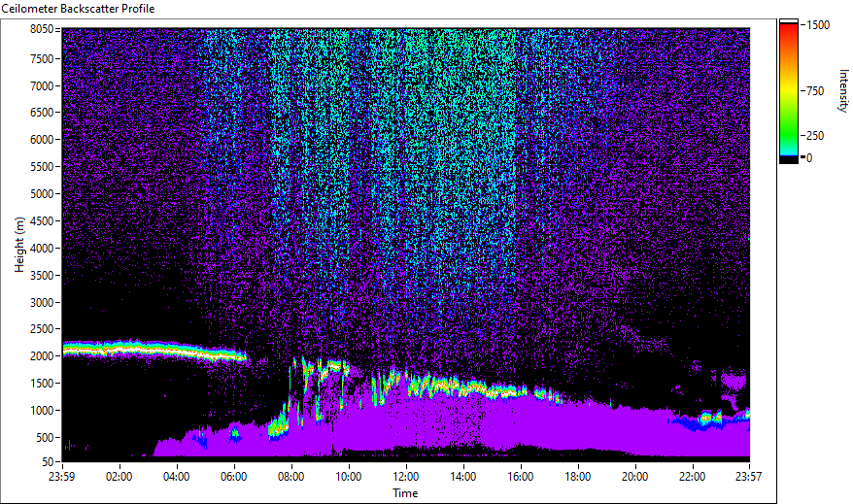Click the 1500 intensity scale maximum value
This screenshot has width=853, height=504.
[818, 25]
